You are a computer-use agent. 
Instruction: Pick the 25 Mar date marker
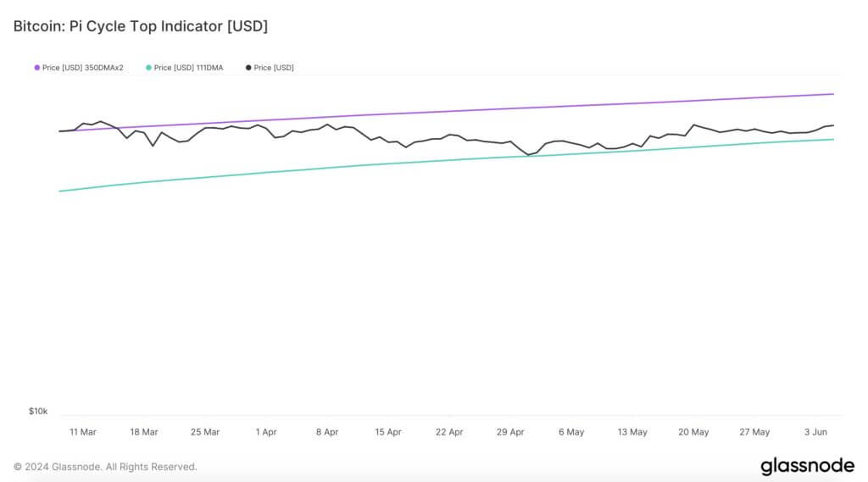205,432
